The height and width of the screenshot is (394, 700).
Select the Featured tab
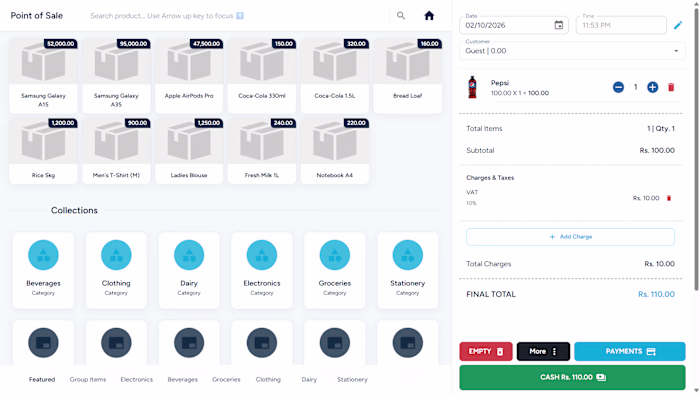42,379
